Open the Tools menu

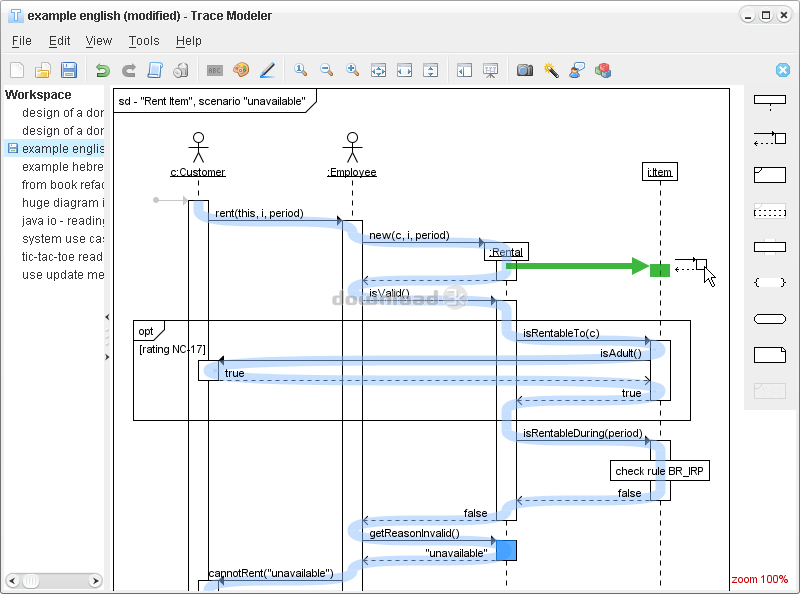pos(144,41)
